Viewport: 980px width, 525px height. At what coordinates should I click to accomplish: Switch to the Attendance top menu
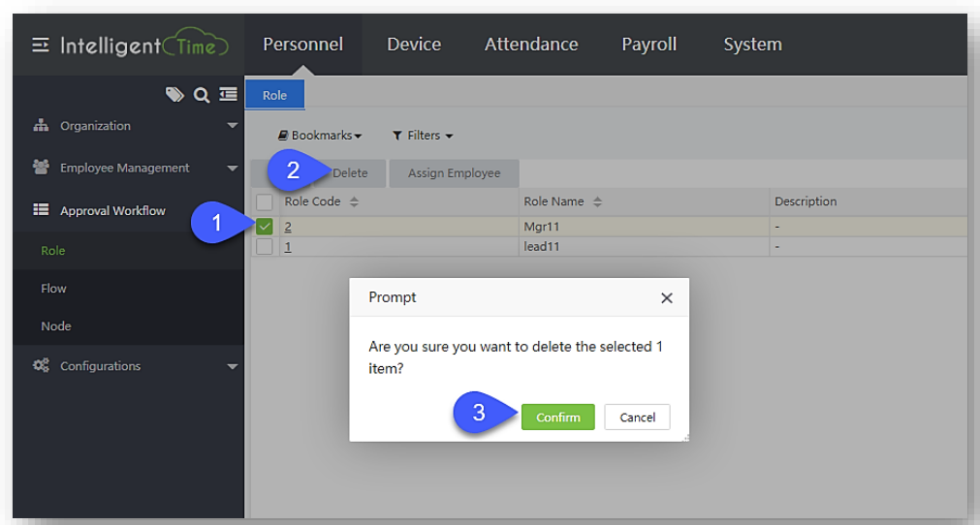(x=531, y=45)
